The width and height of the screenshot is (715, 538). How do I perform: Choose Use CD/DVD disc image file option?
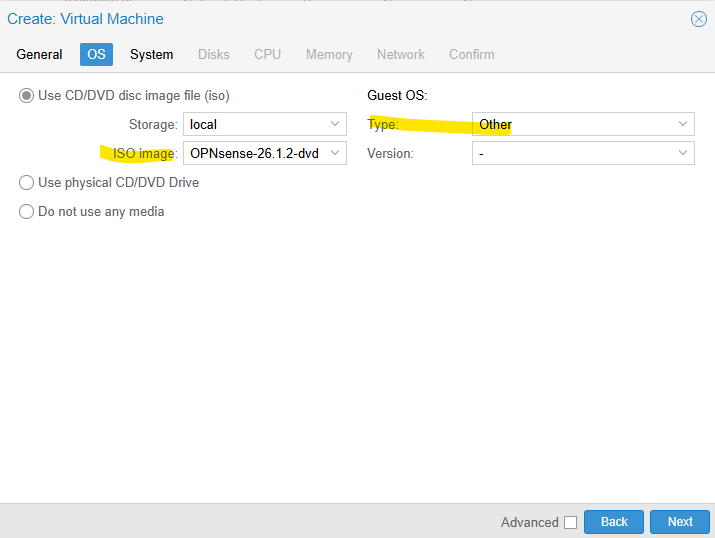pyautogui.click(x=27, y=96)
